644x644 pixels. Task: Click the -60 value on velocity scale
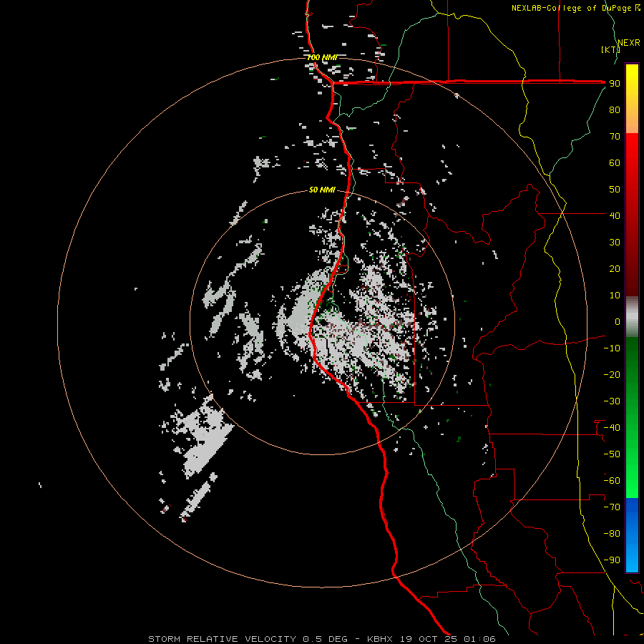(x=612, y=481)
